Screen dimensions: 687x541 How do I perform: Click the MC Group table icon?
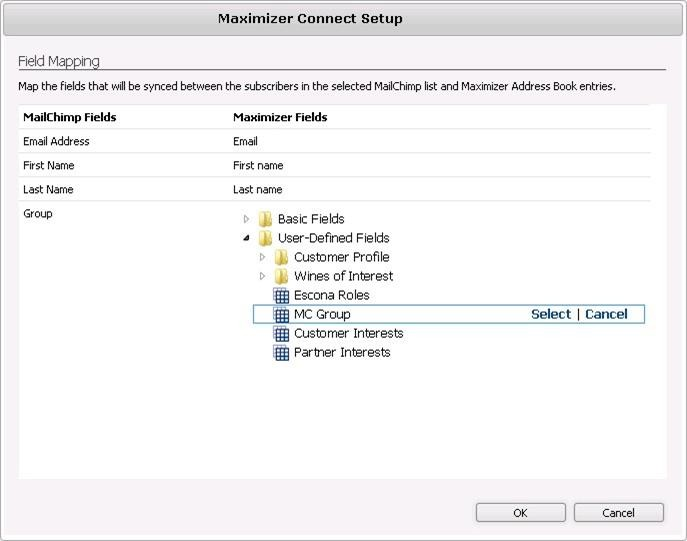point(281,315)
